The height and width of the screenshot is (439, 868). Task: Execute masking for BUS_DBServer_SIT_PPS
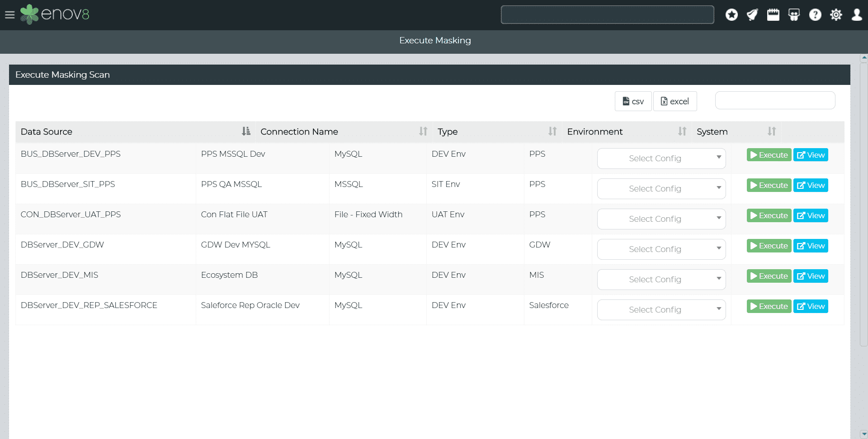pos(769,185)
